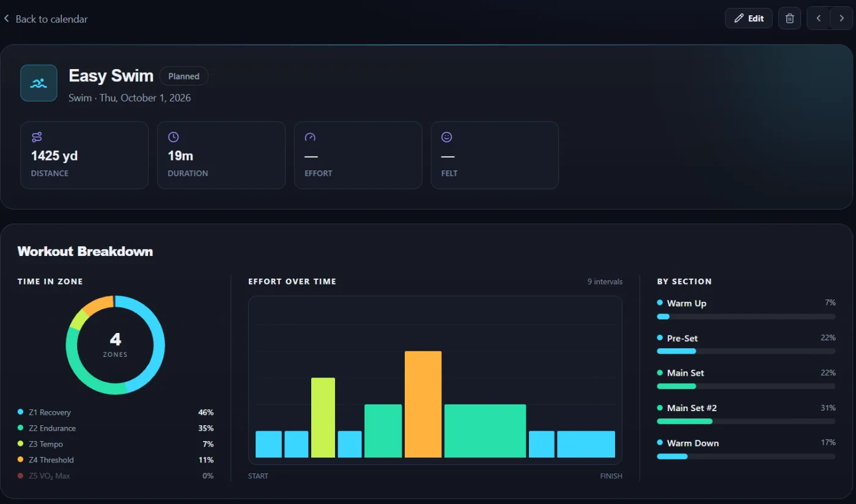Click the Main Set #2 progress bar
This screenshot has height=504, width=856.
pyautogui.click(x=746, y=422)
